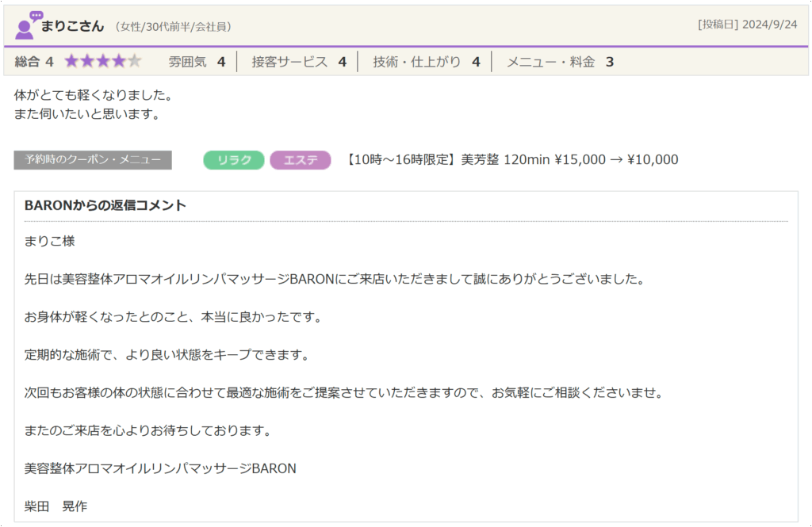This screenshot has height=527, width=812.
Task: Click the 技術・仕上がり 4 rating
Action: [426, 62]
